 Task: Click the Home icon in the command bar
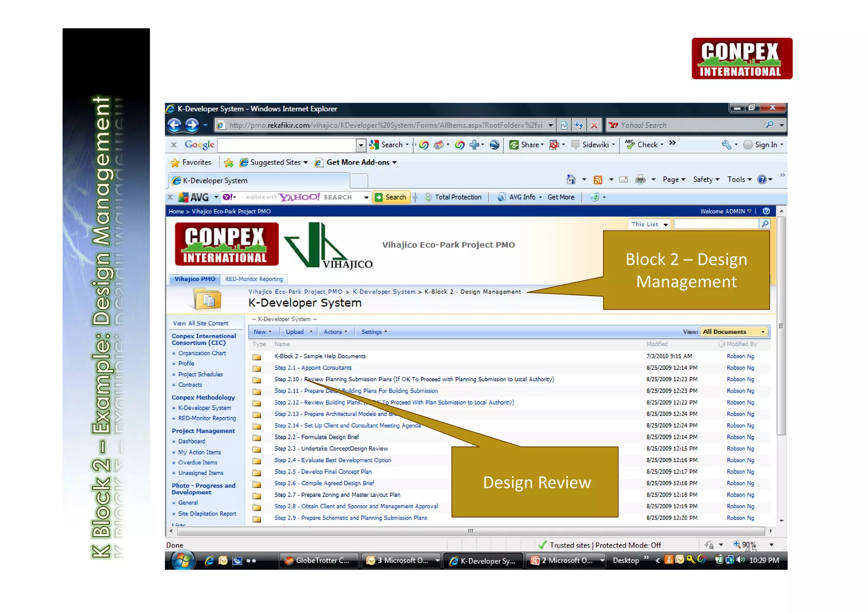coord(571,180)
